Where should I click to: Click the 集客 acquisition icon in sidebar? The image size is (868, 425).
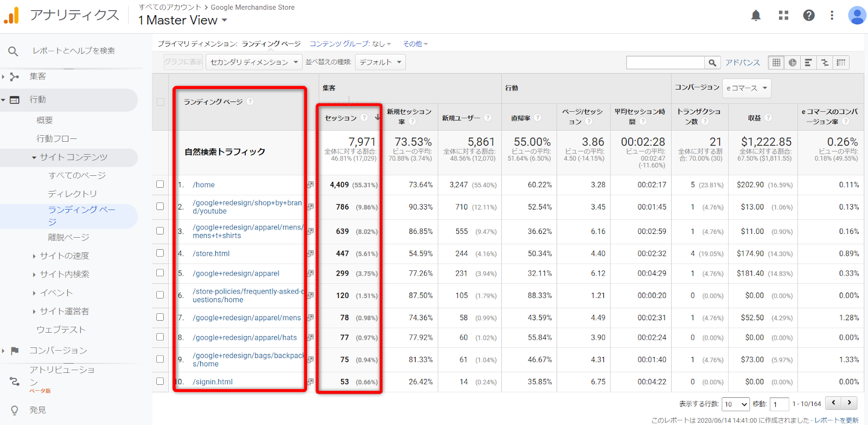click(x=15, y=77)
